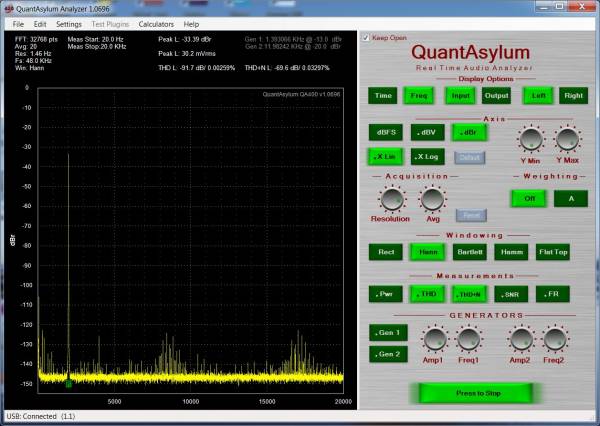Viewport: 600px width, 426px height.
Task: Click the Freq1 knob
Action: point(469,339)
